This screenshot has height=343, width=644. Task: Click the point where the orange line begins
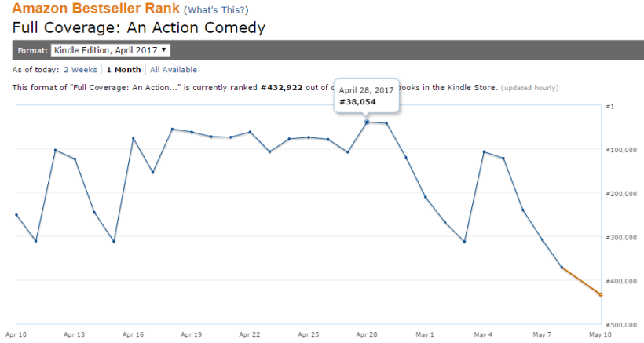tap(562, 268)
